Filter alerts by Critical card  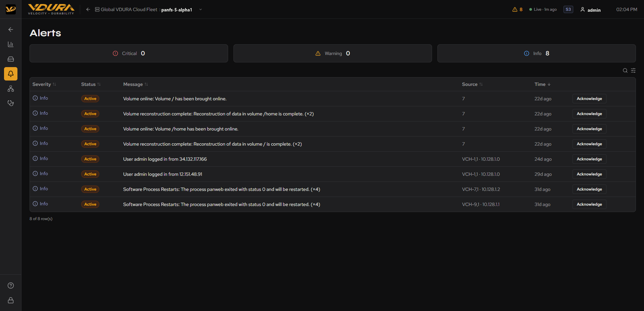(129, 53)
